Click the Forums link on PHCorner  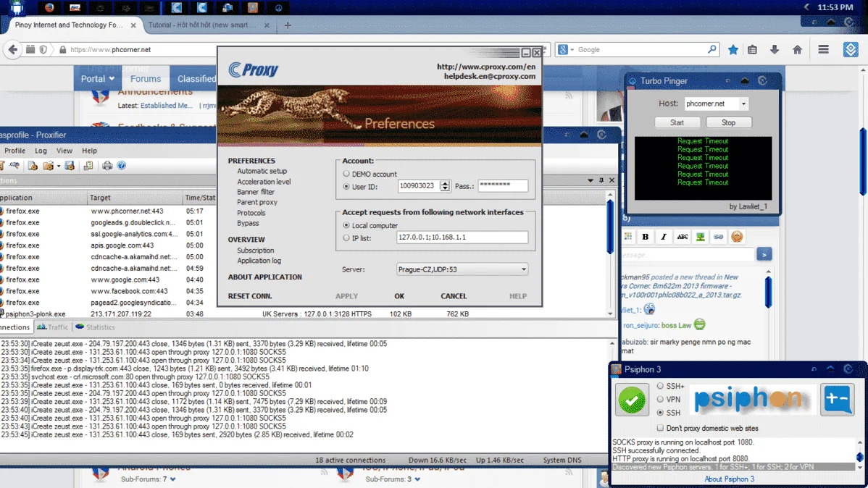[146, 79]
